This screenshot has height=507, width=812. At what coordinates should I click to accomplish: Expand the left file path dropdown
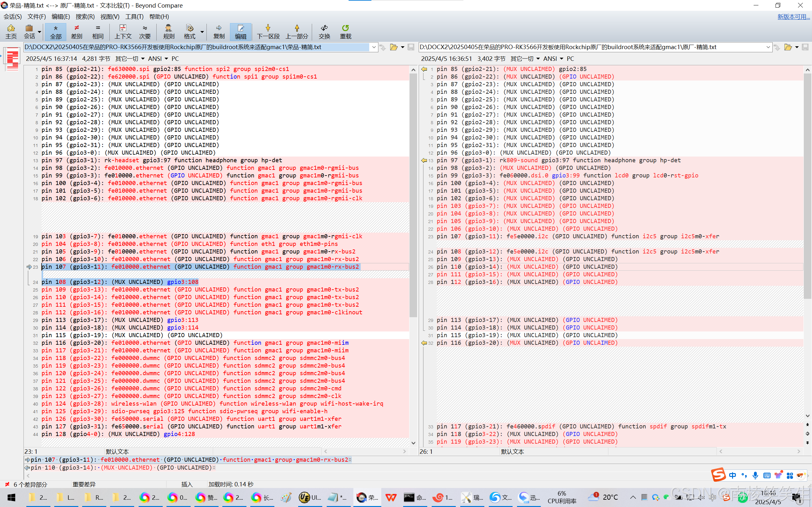click(374, 47)
